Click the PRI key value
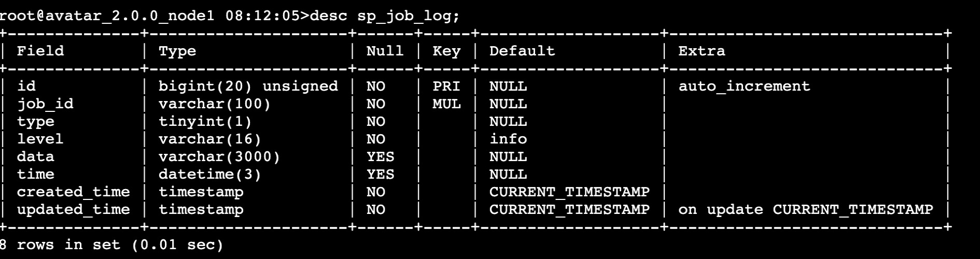The image size is (980, 259). click(x=446, y=86)
